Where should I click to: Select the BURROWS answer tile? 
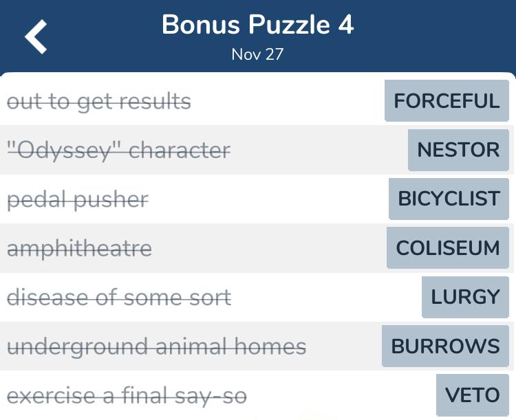[x=445, y=346]
